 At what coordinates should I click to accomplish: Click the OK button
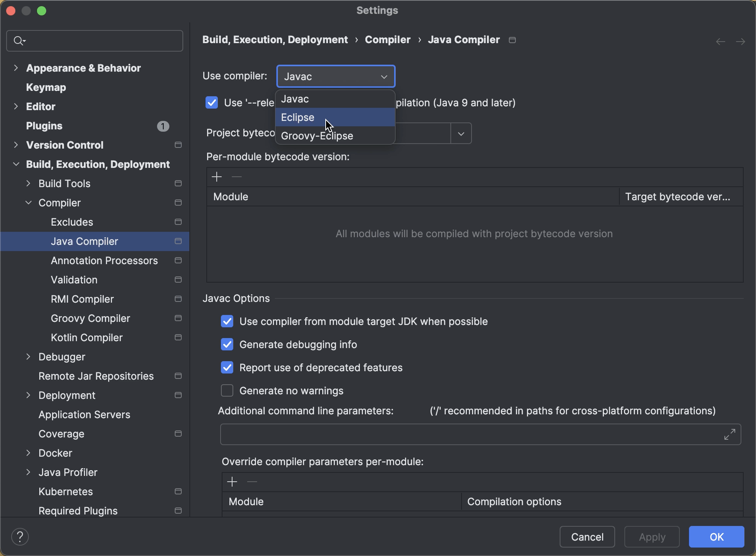click(x=716, y=537)
